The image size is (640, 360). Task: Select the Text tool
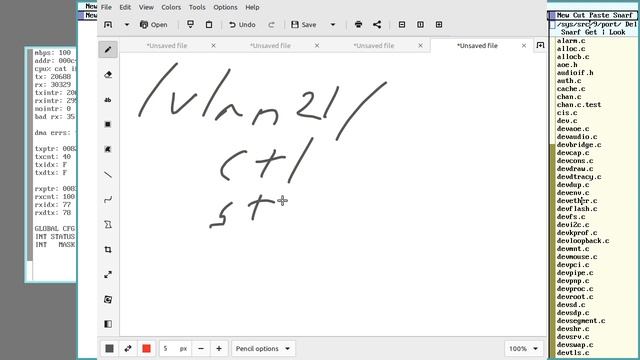point(108,100)
